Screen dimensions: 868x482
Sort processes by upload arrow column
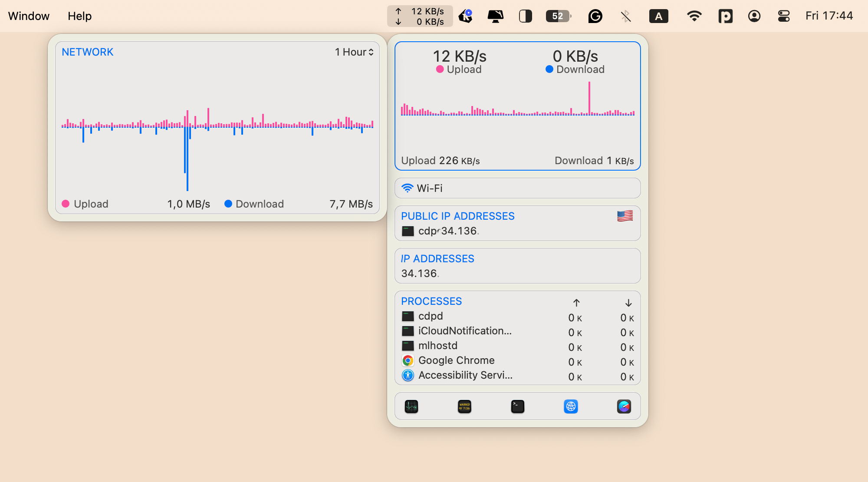point(576,303)
